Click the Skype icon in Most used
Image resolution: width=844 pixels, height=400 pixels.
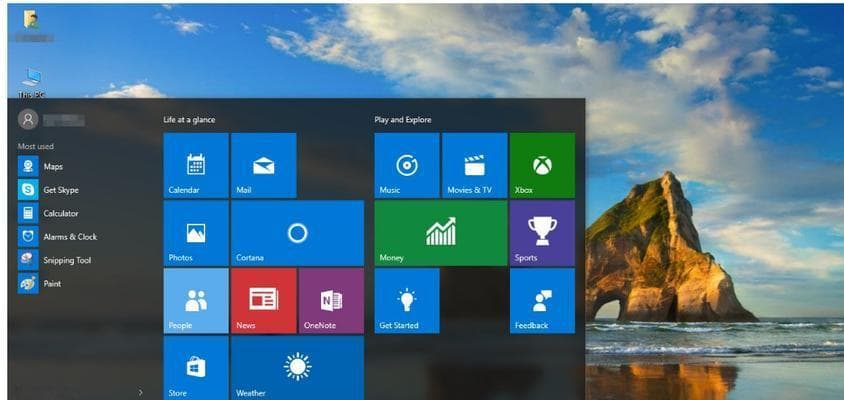coord(28,190)
